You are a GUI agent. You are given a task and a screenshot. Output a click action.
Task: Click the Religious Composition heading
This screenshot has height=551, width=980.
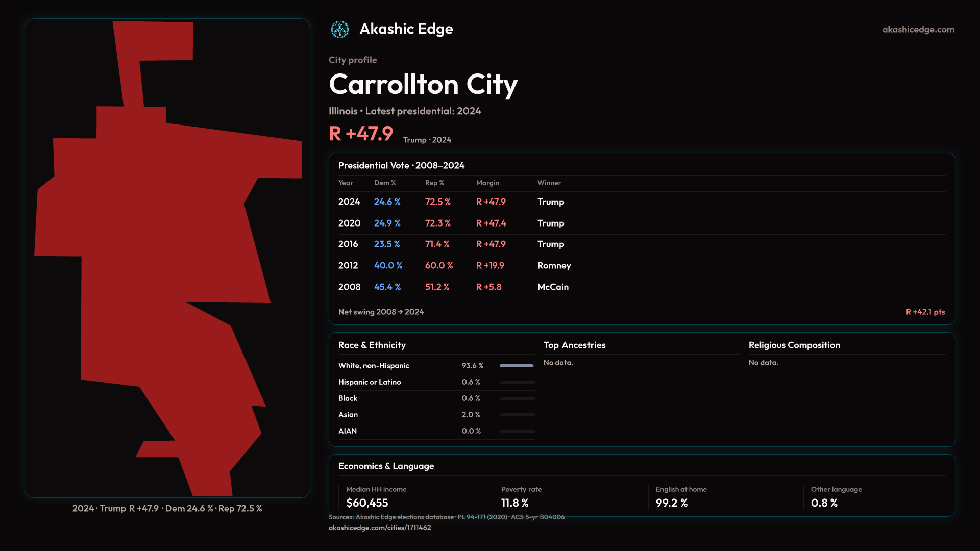(x=794, y=345)
